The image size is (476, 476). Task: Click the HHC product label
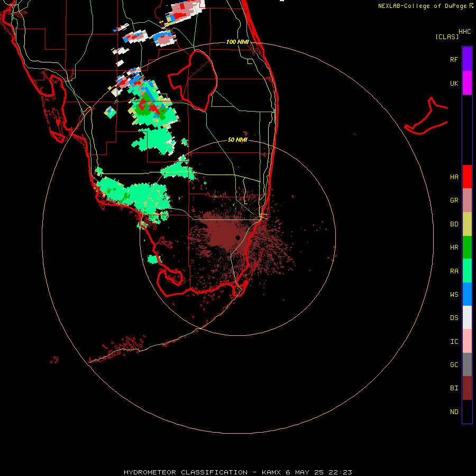tap(464, 32)
